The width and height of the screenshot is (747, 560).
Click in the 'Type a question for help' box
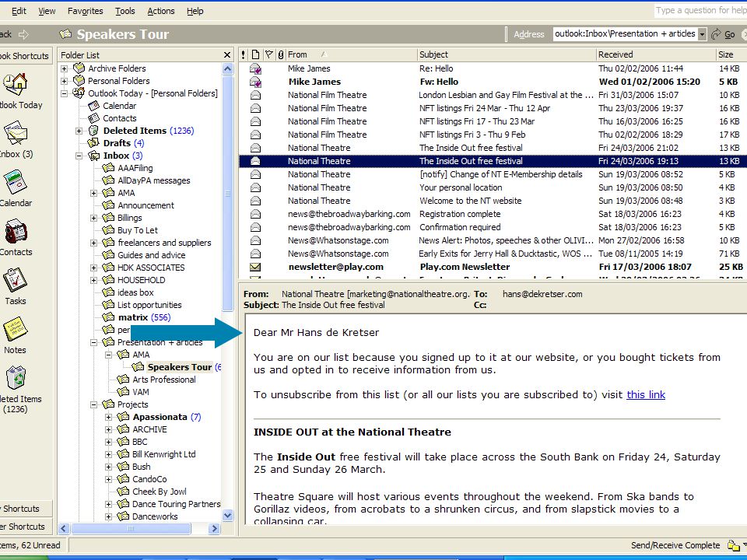(700, 10)
